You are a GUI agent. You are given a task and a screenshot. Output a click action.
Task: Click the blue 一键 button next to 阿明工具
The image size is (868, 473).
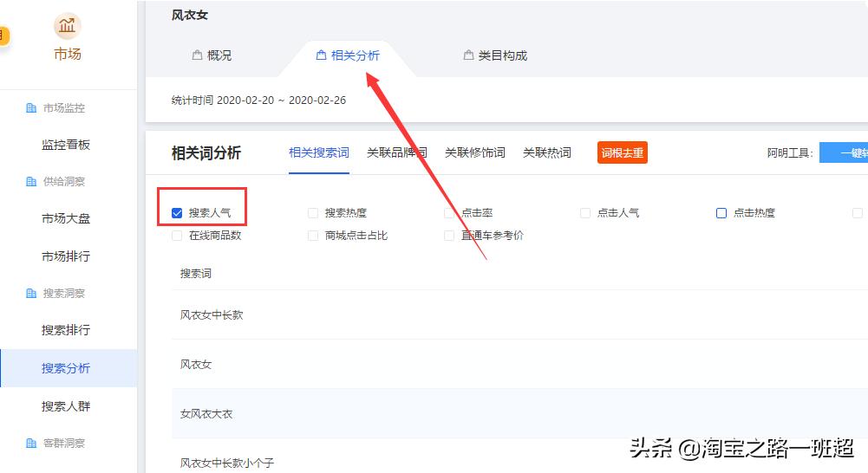pyautogui.click(x=844, y=152)
